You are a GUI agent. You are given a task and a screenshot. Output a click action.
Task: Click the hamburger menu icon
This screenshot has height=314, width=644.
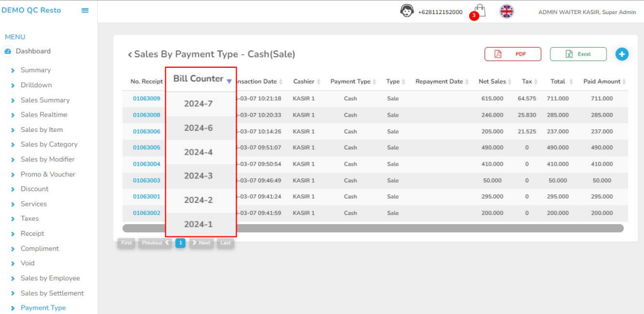[85, 10]
